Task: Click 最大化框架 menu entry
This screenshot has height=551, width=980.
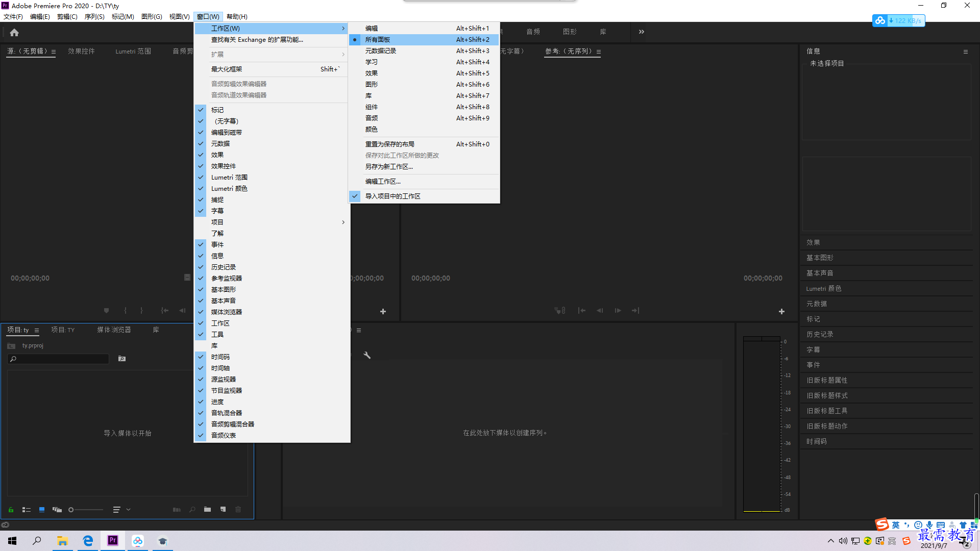Action: 272,69
